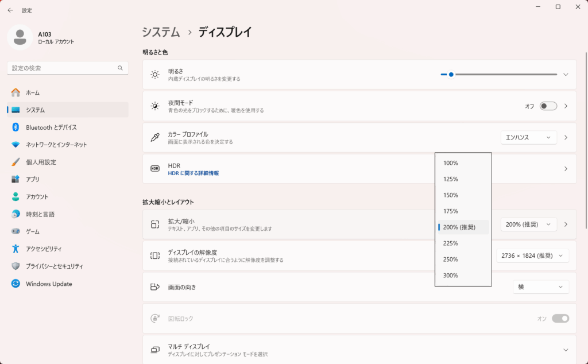Click the A103 user avatar icon

click(x=20, y=37)
